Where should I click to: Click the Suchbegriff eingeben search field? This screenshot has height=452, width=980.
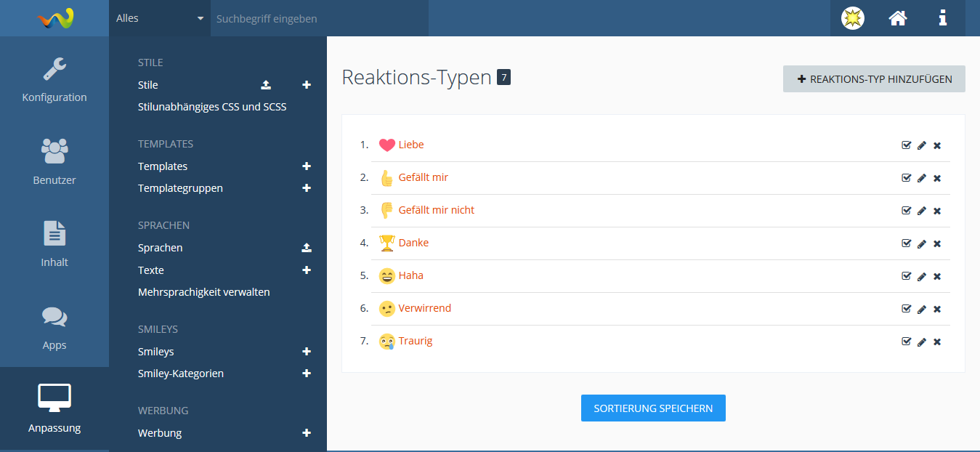[x=320, y=18]
